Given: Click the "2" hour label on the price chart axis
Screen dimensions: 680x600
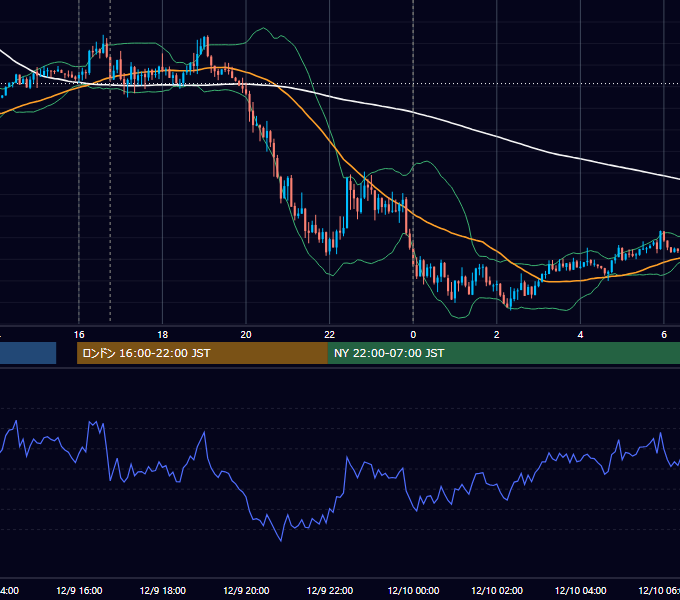Looking at the screenshot, I should tap(497, 335).
